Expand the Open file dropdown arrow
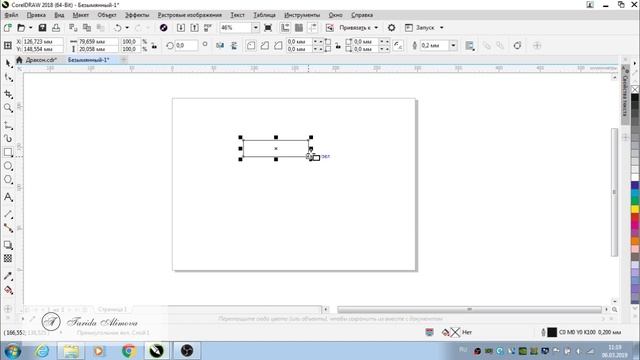Screen dimensions: 640x360 click(x=31, y=28)
